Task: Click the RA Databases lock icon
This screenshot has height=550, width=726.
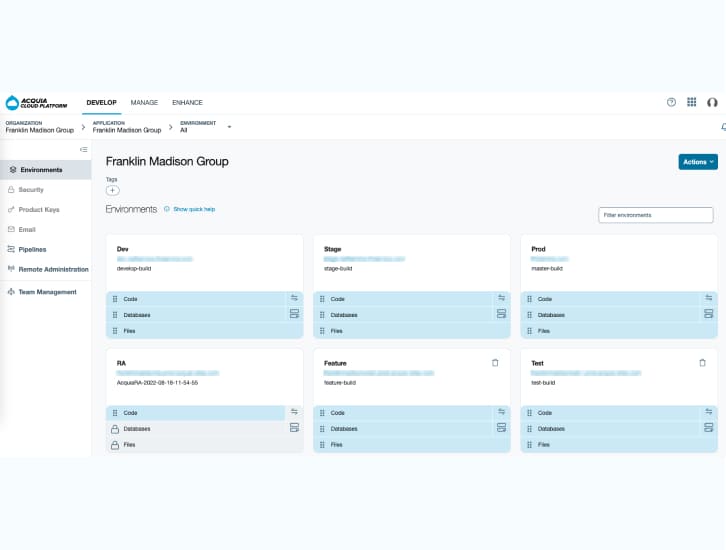Action: 115,429
